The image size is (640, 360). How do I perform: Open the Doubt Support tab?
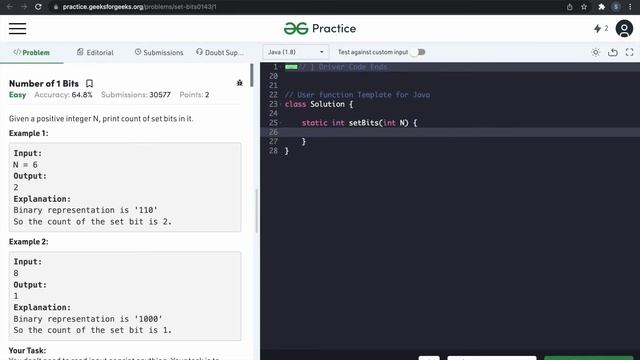(220, 53)
